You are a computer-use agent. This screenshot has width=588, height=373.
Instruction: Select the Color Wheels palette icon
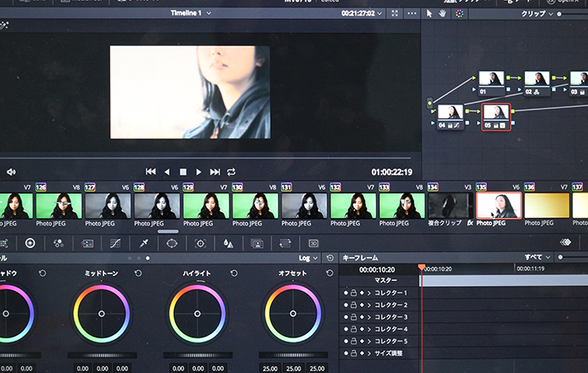click(x=30, y=243)
